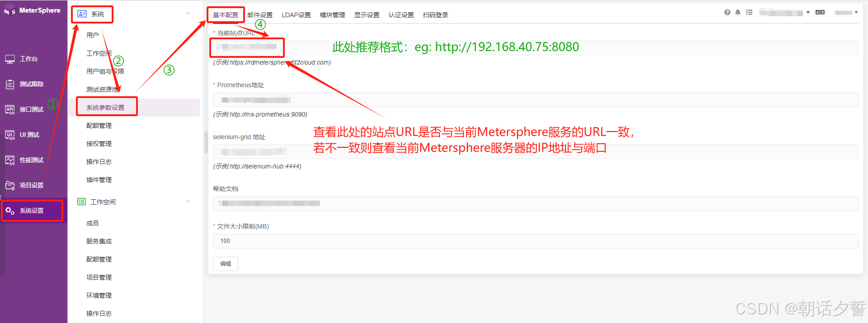The image size is (868, 323).
Task: Click the example text "http://selenium-hub:4444"
Action: click(265, 166)
